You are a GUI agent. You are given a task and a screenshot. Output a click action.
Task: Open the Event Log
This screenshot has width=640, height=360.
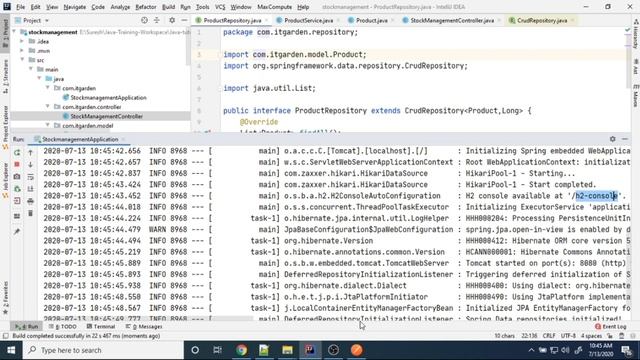(x=611, y=327)
